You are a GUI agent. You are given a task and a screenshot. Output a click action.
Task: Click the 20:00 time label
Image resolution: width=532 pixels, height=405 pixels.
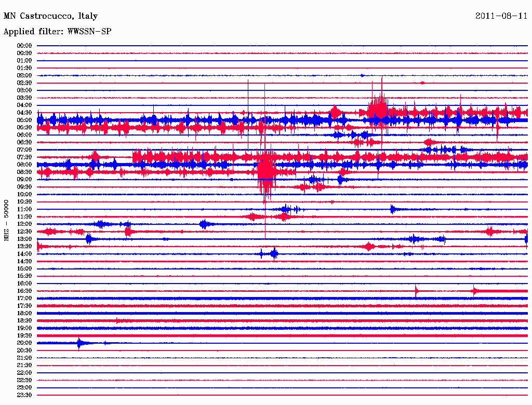tap(24, 343)
